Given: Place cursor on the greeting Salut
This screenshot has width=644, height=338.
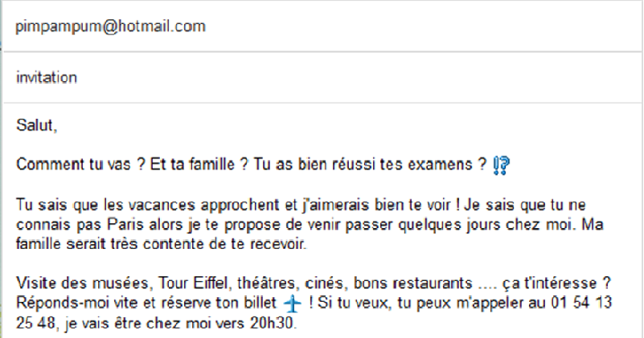Looking at the screenshot, I should [x=35, y=125].
